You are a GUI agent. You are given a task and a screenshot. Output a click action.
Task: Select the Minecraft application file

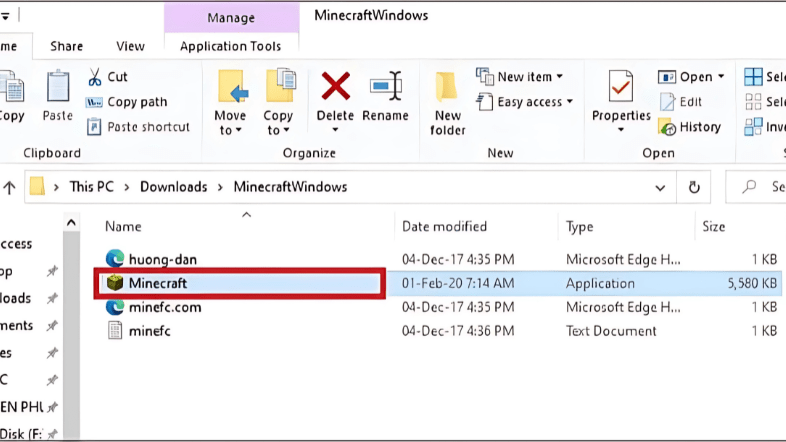(x=157, y=283)
